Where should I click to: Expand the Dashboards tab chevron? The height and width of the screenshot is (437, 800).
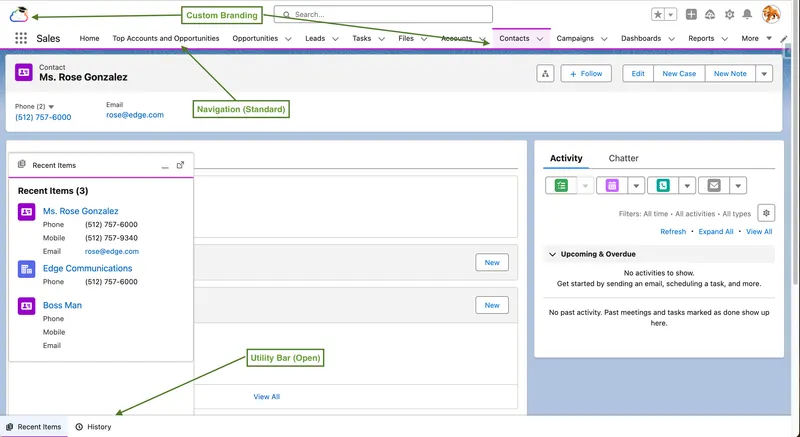coord(671,39)
